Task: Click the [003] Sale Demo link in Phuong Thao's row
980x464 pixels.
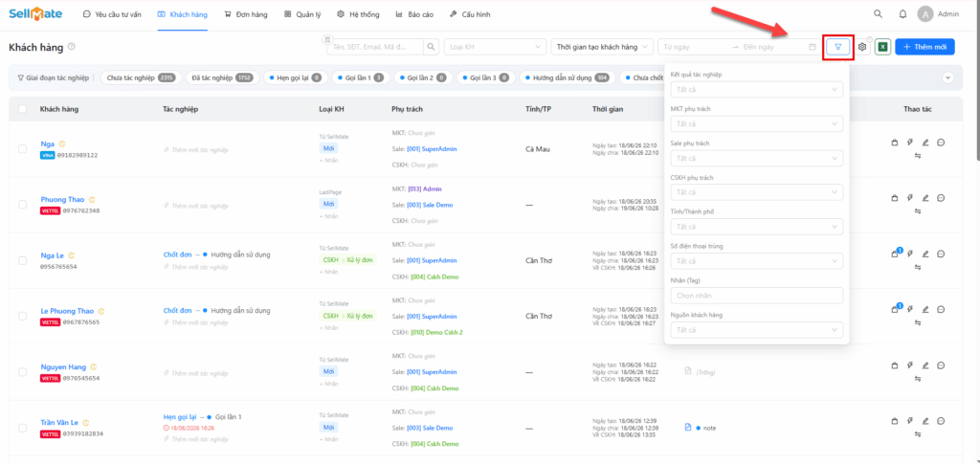Action: (x=430, y=205)
